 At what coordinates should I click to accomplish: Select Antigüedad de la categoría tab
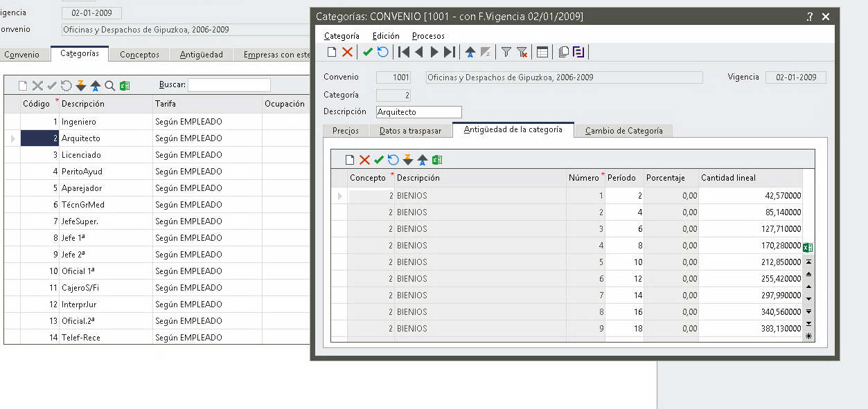[x=513, y=129]
